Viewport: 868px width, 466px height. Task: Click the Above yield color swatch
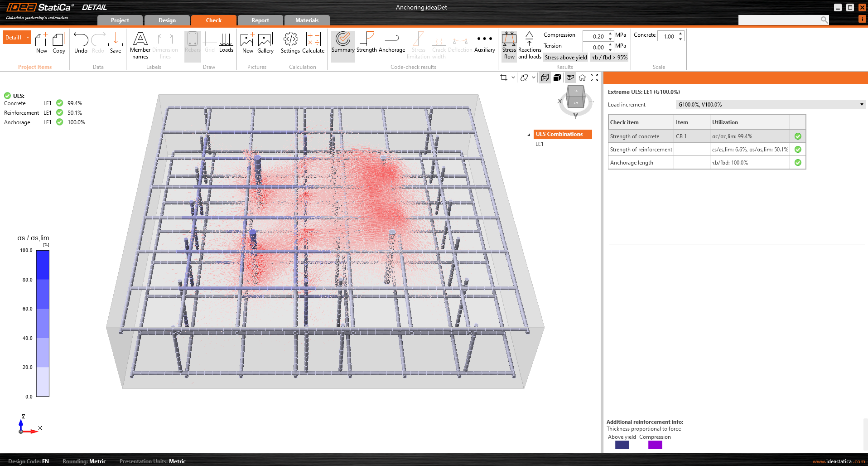(x=622, y=445)
